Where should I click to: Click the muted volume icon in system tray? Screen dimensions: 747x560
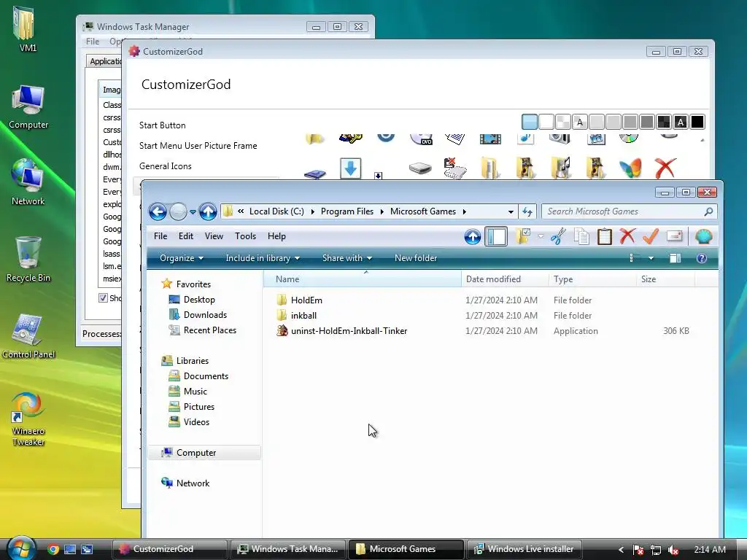point(673,550)
